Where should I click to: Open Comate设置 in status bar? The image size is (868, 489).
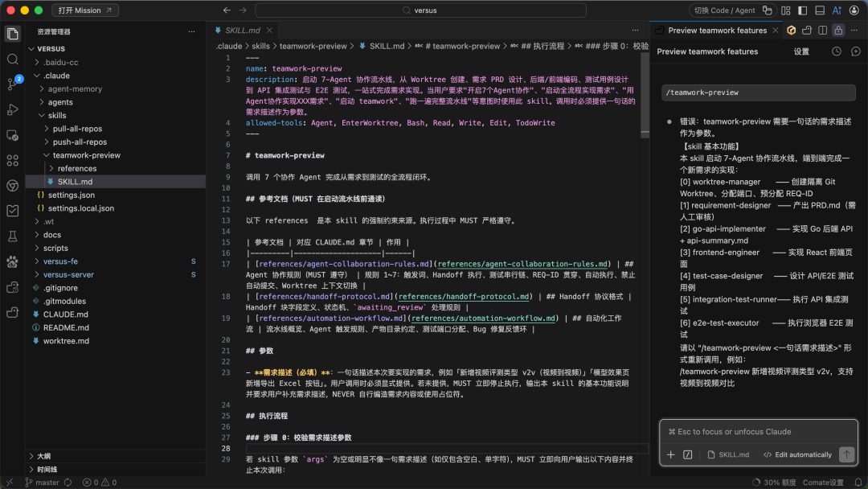coord(823,483)
